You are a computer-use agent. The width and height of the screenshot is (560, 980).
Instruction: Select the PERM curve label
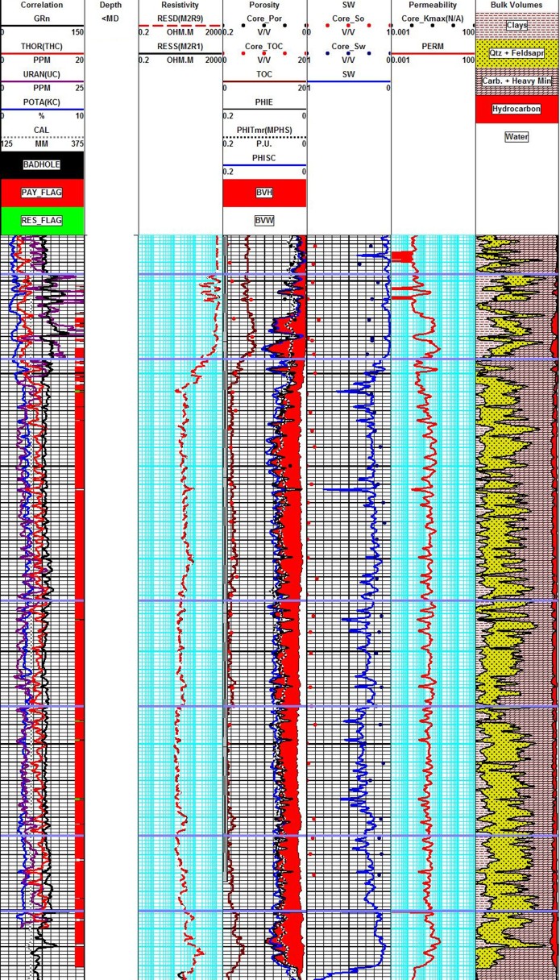(433, 46)
